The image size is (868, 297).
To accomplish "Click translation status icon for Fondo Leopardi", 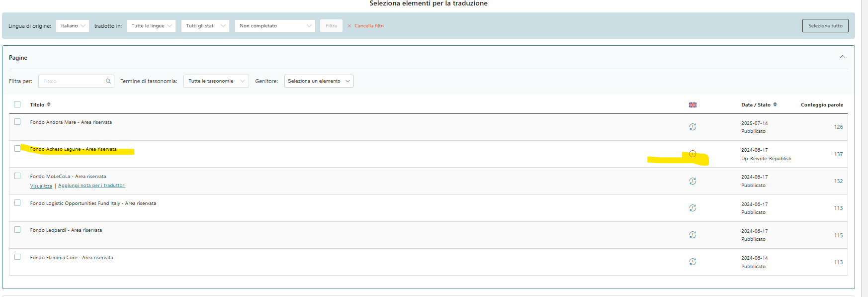I will click(x=693, y=235).
